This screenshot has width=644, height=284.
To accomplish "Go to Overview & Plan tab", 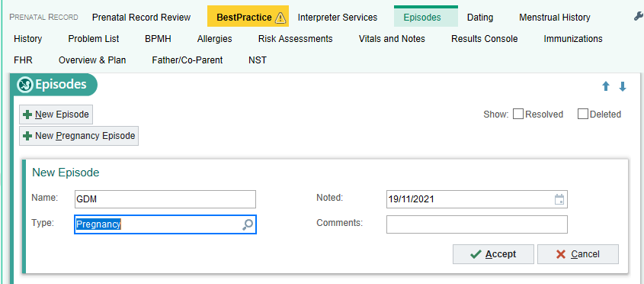I will click(x=92, y=60).
